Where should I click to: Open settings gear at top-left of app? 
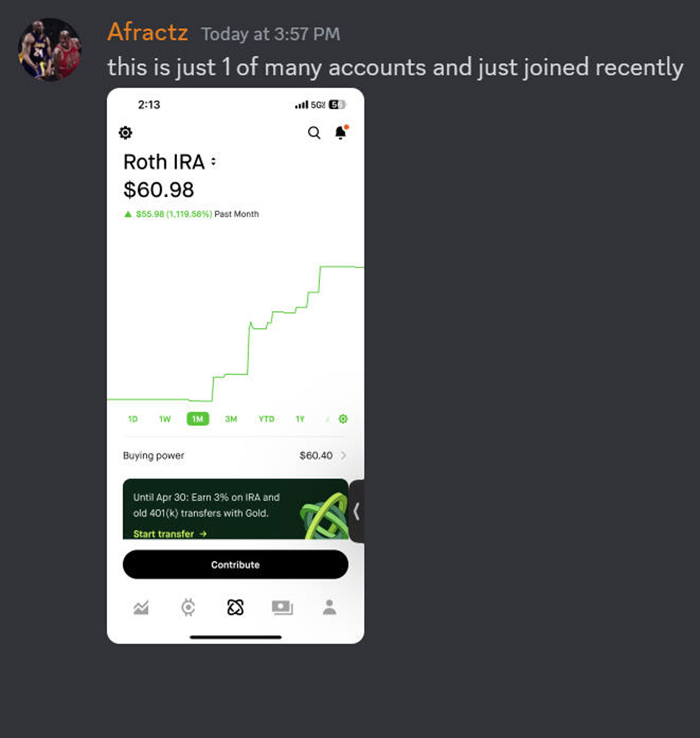pyautogui.click(x=125, y=133)
